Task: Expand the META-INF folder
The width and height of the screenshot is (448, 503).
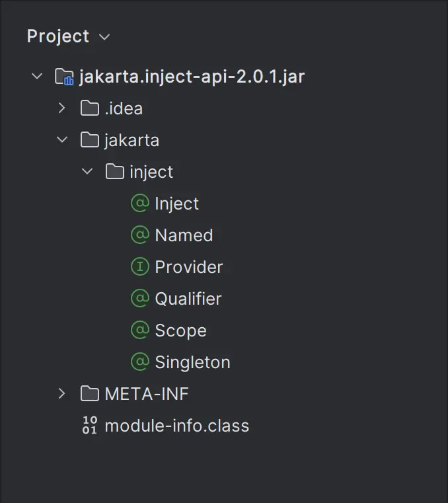Action: click(x=62, y=394)
